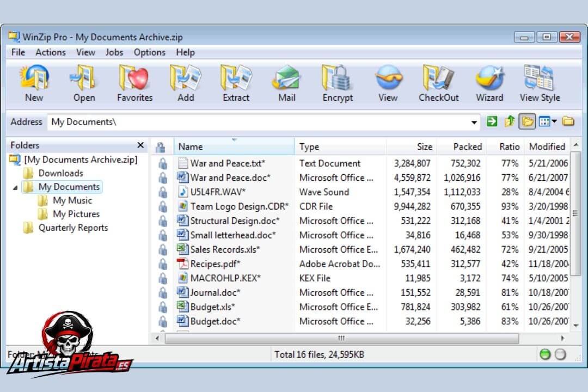Screen dimensions: 588x392
Task: Select the Structural Design.doc* file
Action: point(235,220)
